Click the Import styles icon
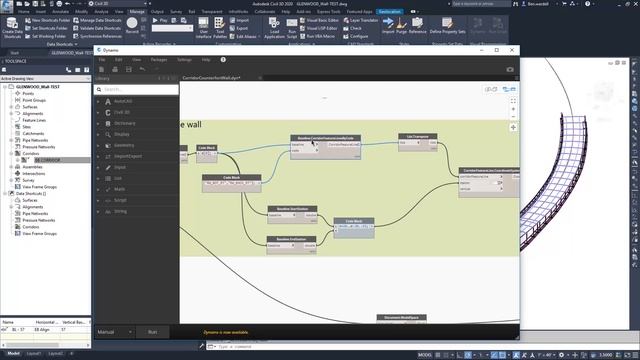 point(388,25)
